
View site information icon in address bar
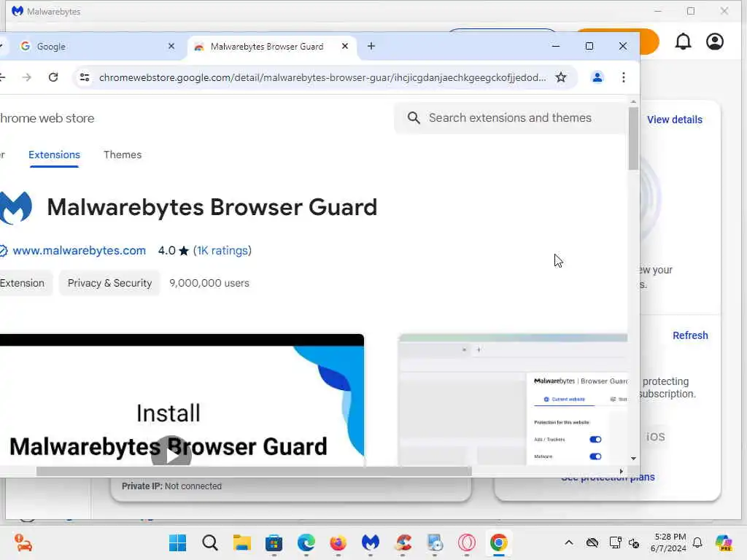point(85,77)
